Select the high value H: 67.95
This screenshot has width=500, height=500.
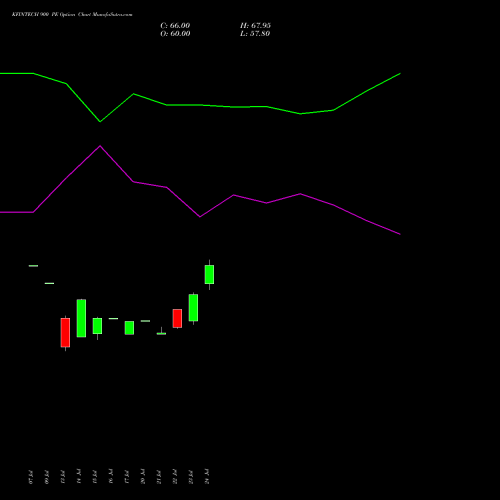pyautogui.click(x=255, y=26)
